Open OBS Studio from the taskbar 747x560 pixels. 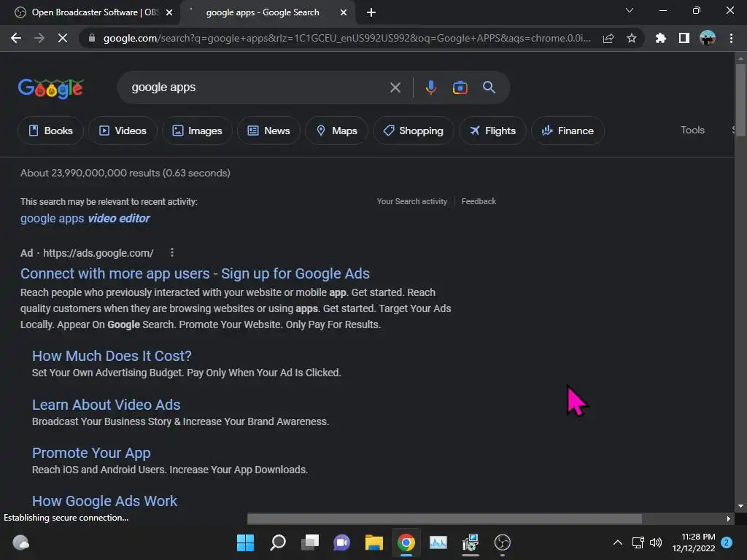coord(502,542)
